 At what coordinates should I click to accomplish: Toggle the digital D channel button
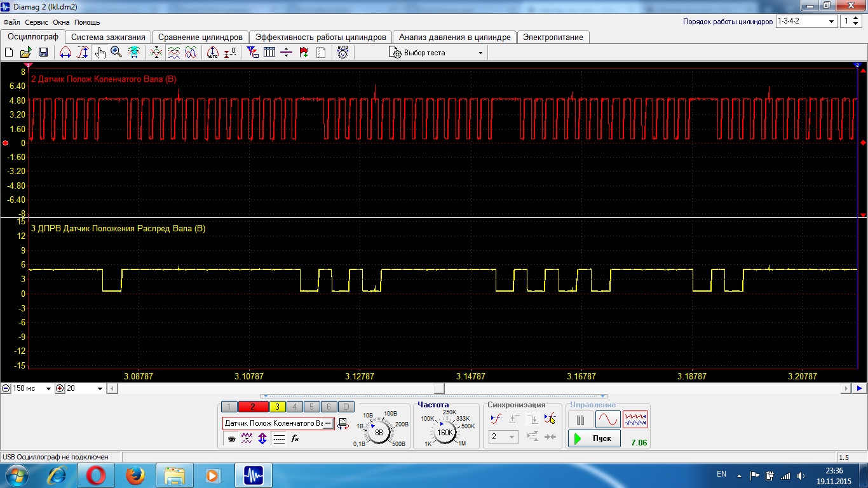click(346, 407)
